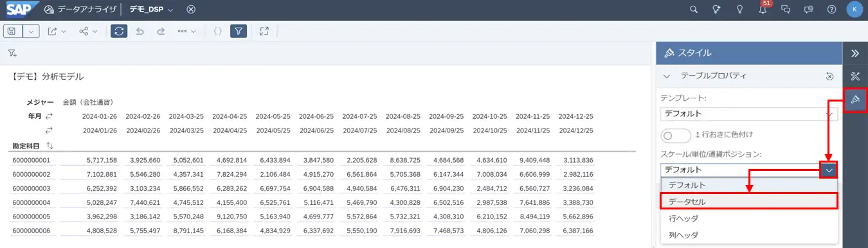Screen dimensions: 868x248
Task: Open the feedback speech-bubble icon
Action: coord(808,10)
